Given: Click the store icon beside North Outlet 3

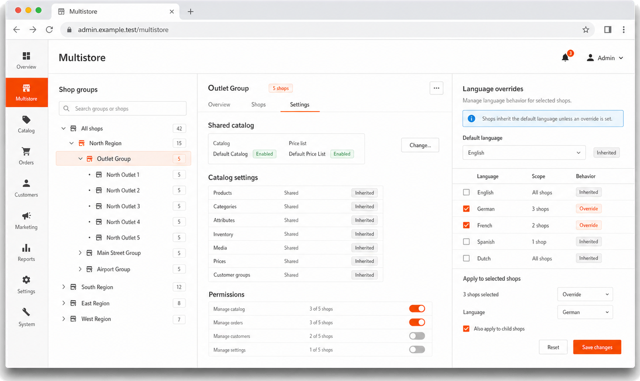Looking at the screenshot, I should click(x=99, y=206).
